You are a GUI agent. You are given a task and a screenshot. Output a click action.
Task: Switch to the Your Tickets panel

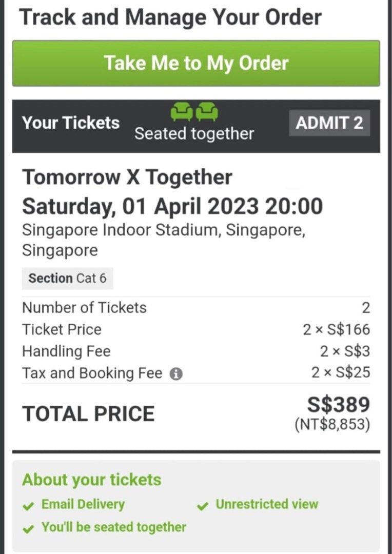[71, 123]
